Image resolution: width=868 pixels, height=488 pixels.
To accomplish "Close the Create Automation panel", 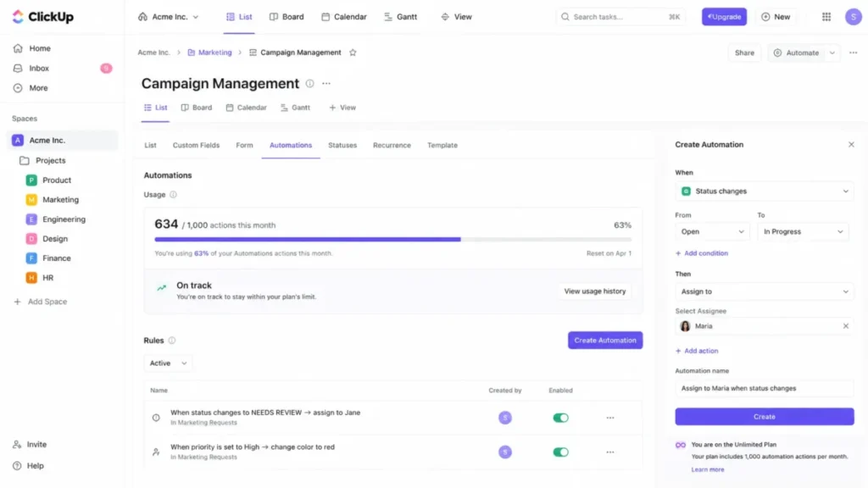I will pyautogui.click(x=851, y=144).
